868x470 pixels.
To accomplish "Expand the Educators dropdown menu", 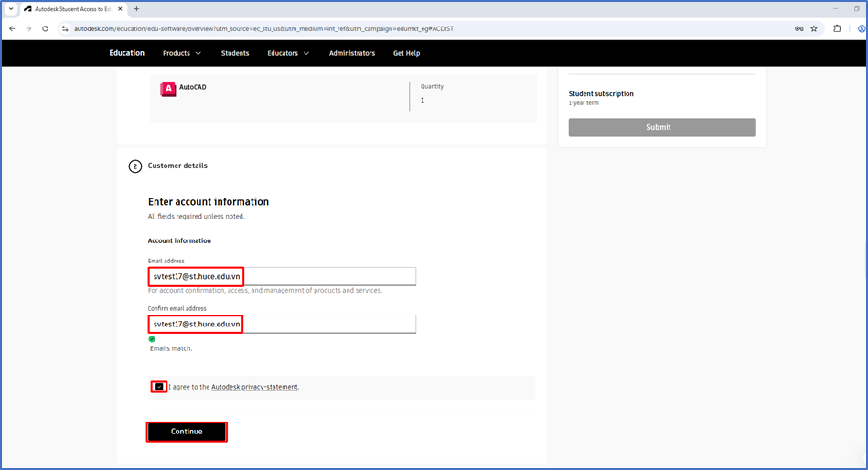I will 287,53.
